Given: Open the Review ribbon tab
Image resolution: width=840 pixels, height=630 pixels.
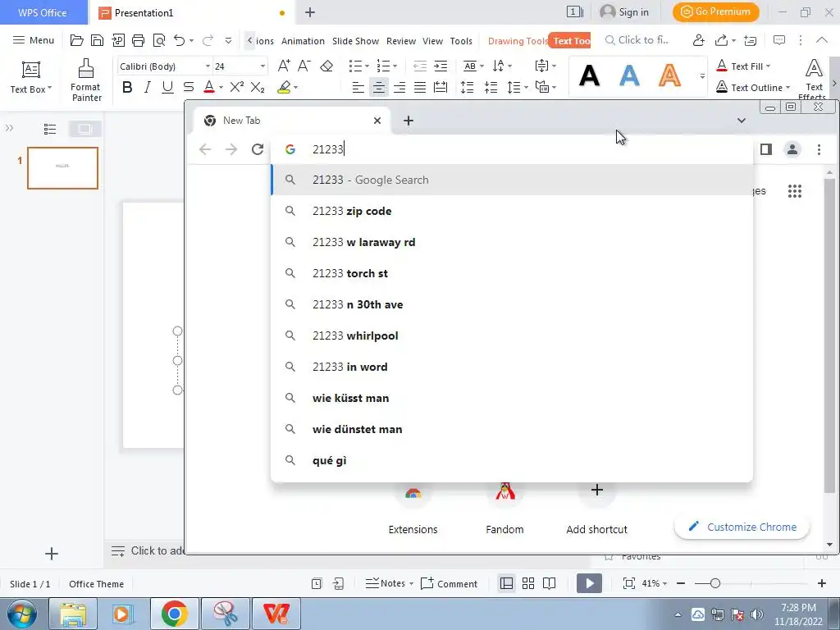Looking at the screenshot, I should click(400, 41).
